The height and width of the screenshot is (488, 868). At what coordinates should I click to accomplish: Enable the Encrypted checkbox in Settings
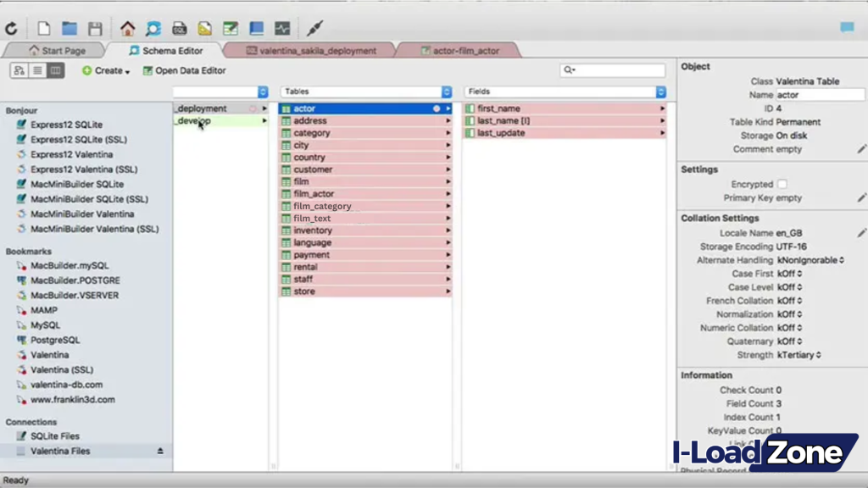(782, 185)
